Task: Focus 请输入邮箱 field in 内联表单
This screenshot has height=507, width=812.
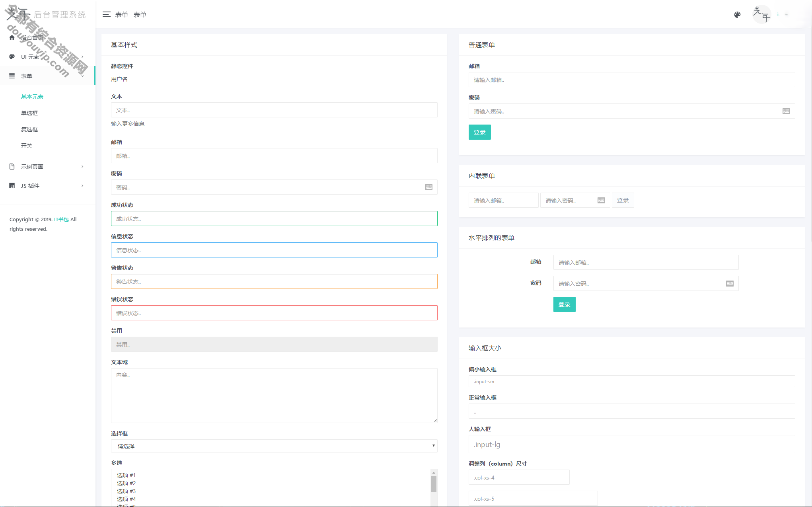Action: click(x=503, y=200)
